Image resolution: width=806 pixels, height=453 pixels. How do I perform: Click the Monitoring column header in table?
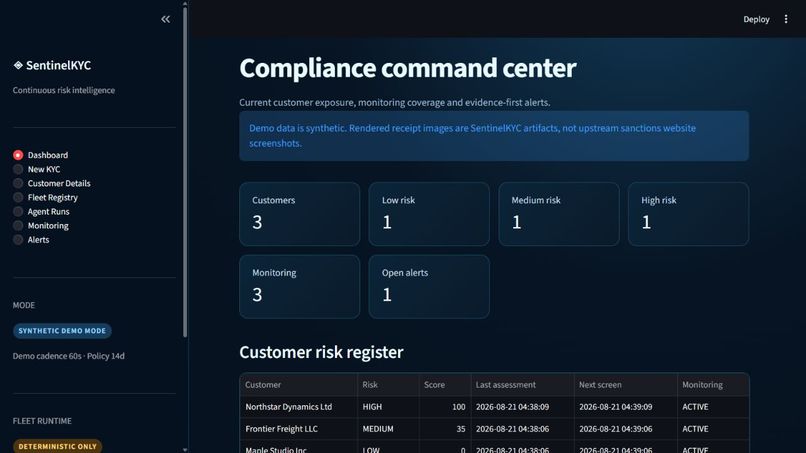coord(713,385)
